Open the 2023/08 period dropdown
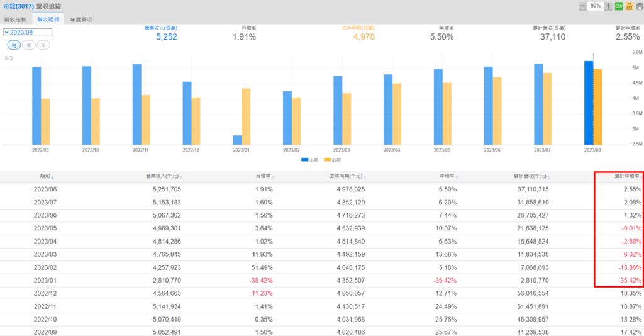This screenshot has width=644, height=336. [28, 33]
